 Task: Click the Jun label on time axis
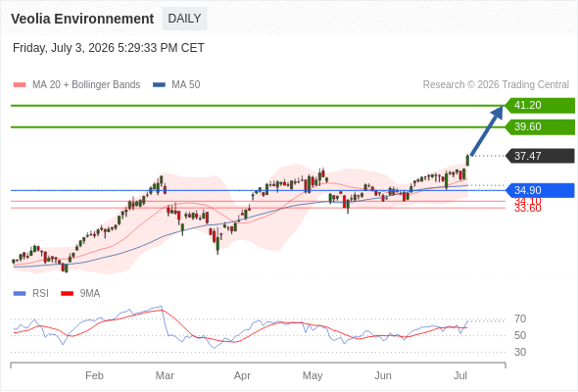tap(383, 375)
